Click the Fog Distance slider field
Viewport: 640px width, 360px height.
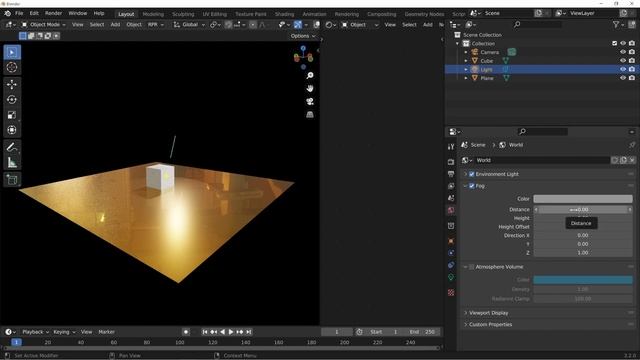583,210
